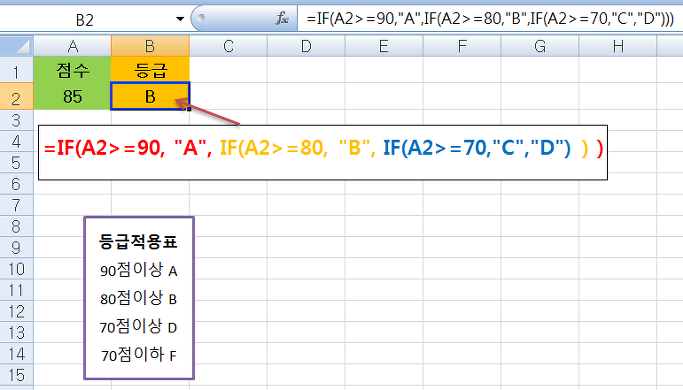This screenshot has width=683, height=390.
Task: Select row 10 header
Action: point(17,269)
